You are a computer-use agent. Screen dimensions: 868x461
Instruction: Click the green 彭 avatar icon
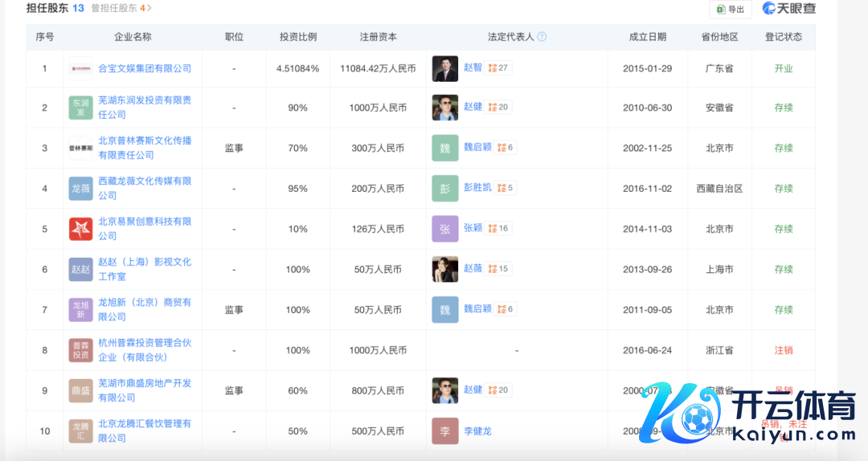tap(444, 189)
